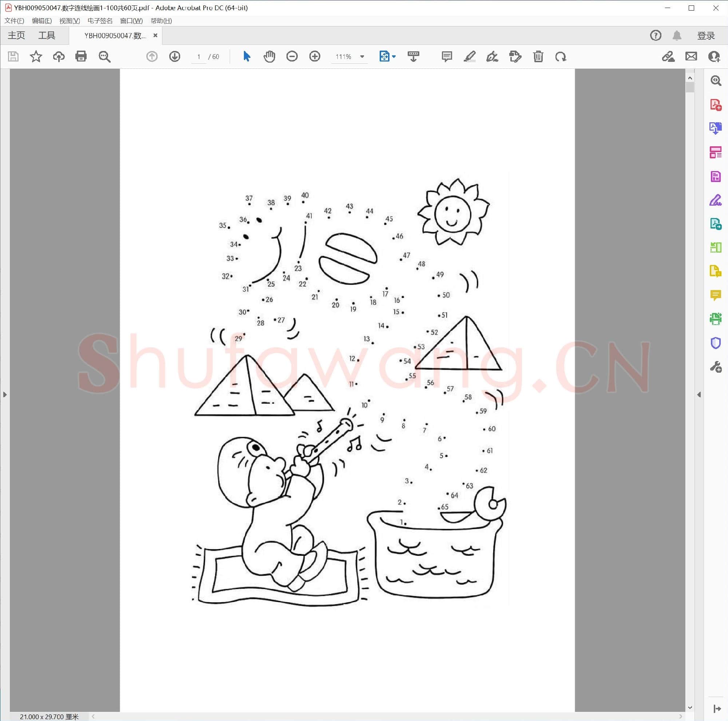Open the fit page options dropdown arrow
Image resolution: width=728 pixels, height=721 pixels.
[394, 56]
